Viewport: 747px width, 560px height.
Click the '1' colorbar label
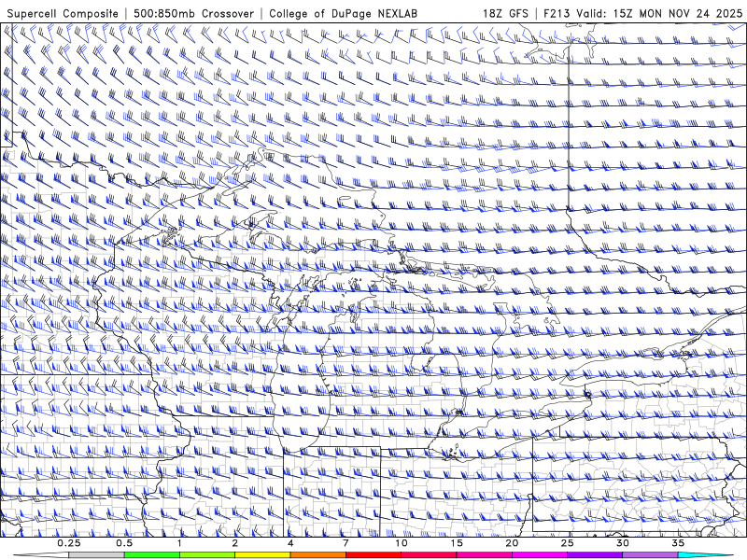(x=179, y=543)
